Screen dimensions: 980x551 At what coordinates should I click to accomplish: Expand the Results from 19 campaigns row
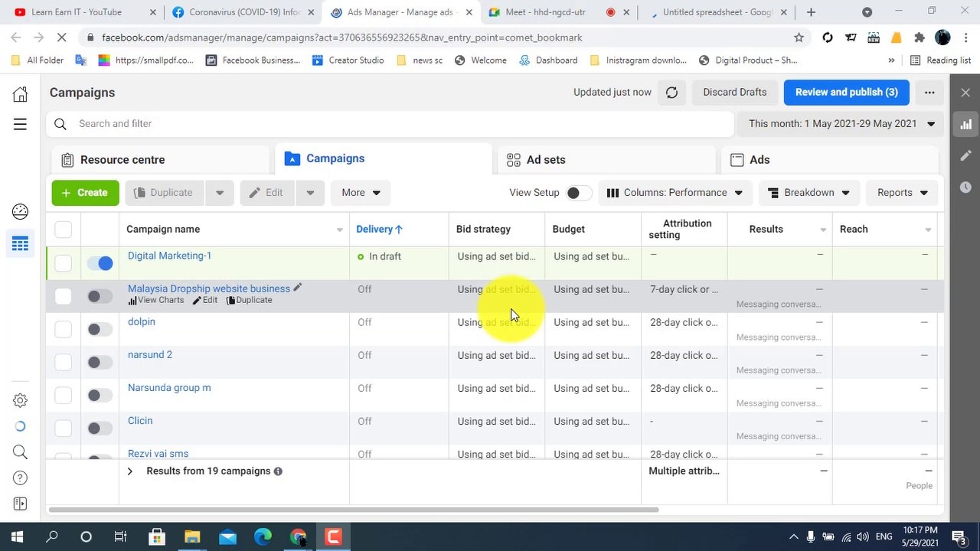pyautogui.click(x=129, y=471)
